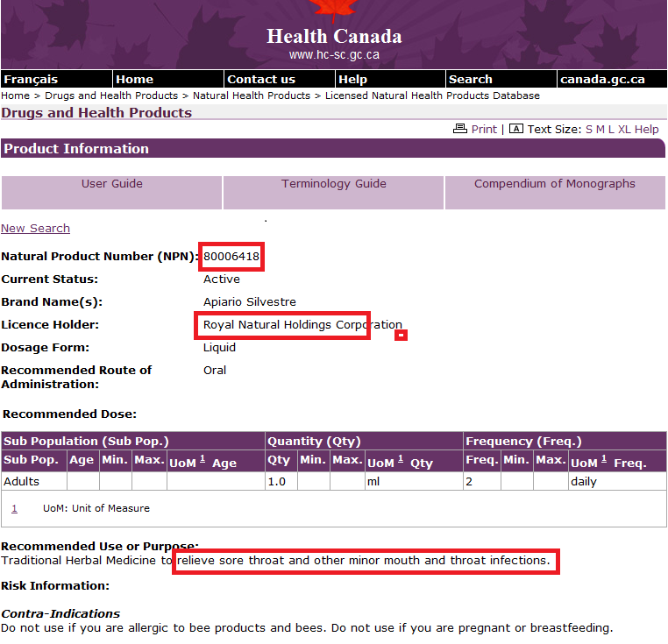Click allergic to bee products warning text

[307, 628]
